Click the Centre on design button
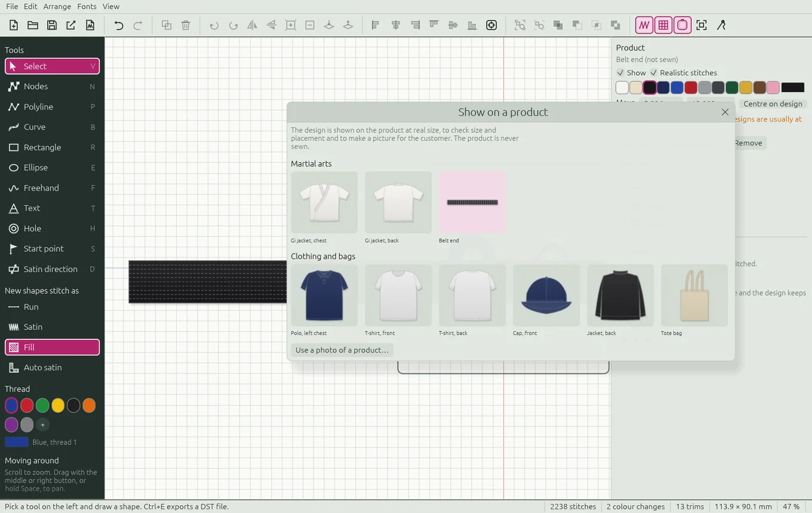812x513 pixels. [x=773, y=104]
